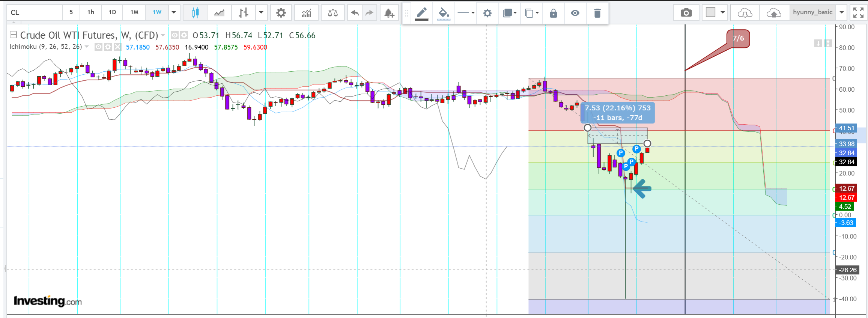The image size is (868, 318).
Task: Expand bar style dropdown arrow
Action: (x=261, y=13)
